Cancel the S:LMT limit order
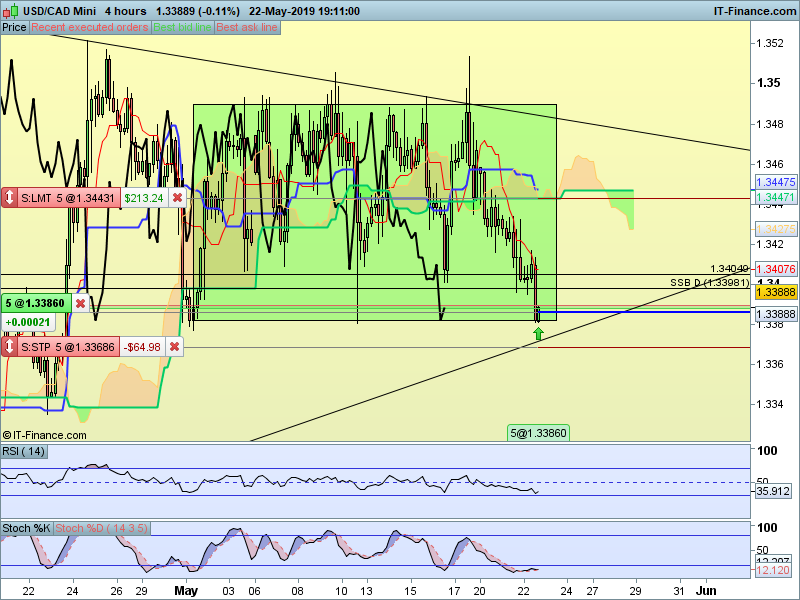Screen dimensions: 800x600 (x=177, y=198)
